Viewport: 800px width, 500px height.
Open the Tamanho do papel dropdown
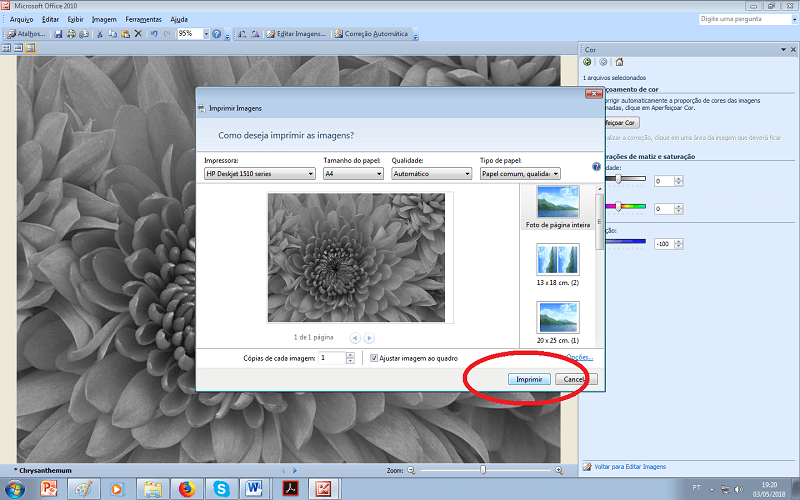tap(353, 173)
